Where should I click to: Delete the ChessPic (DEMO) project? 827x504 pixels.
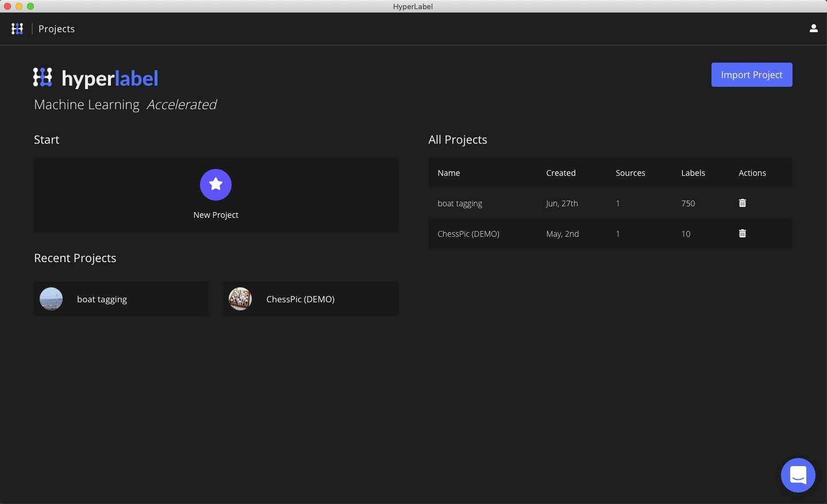742,233
